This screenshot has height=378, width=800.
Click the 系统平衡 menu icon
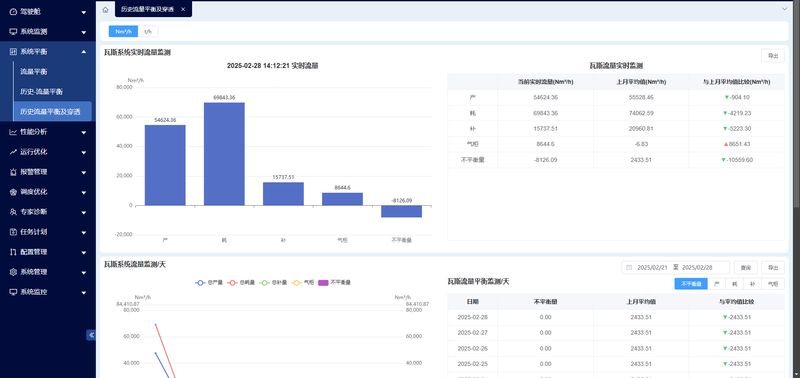click(x=13, y=52)
